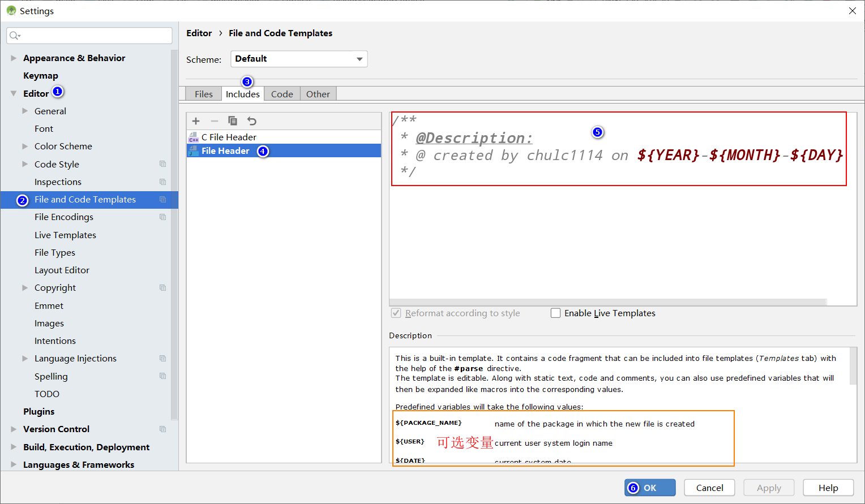Select the Includes tab
865x504 pixels.
coord(243,94)
